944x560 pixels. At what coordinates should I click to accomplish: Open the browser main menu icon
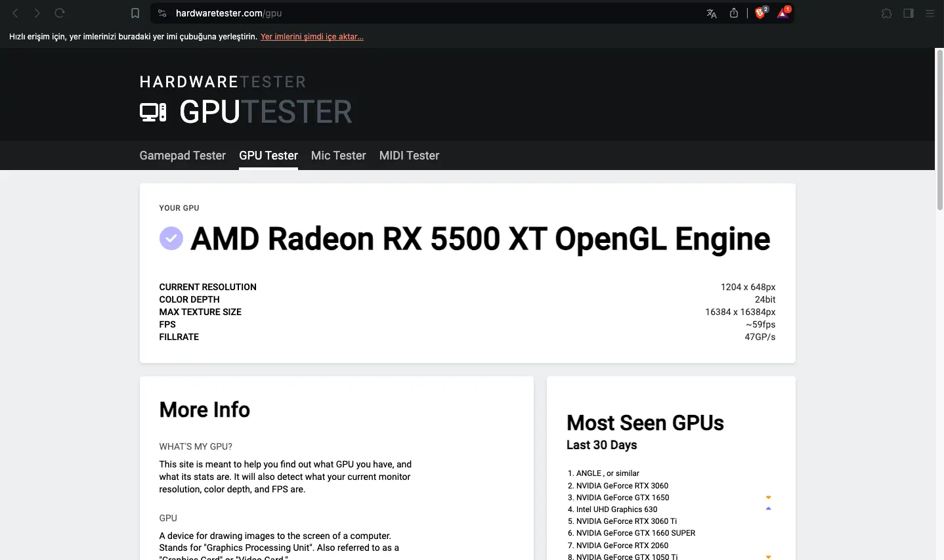coord(930,13)
